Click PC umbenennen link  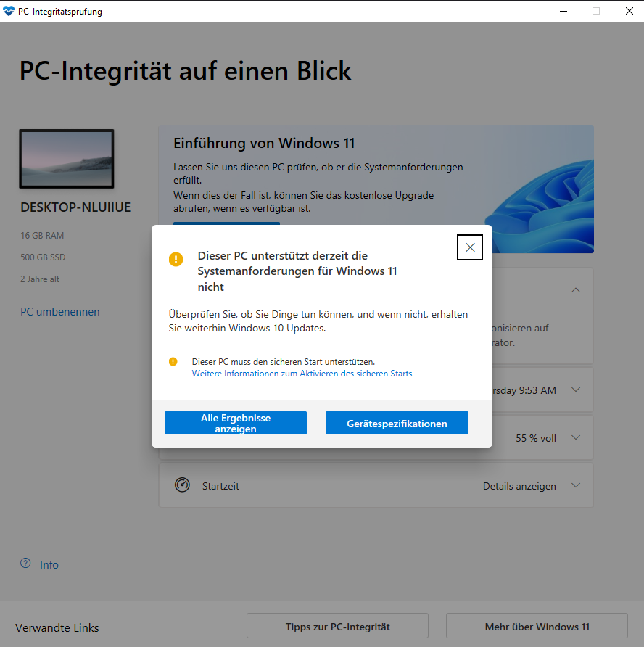click(x=60, y=312)
